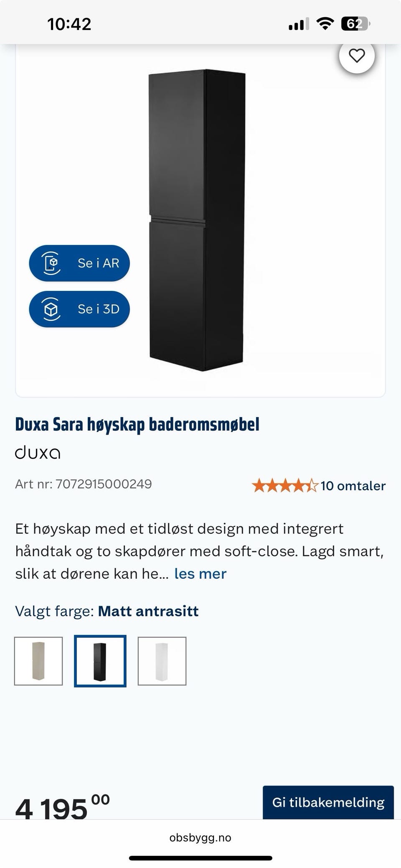Open the 10 omtaler reviews link
Screen dimensions: 401x868
353,486
